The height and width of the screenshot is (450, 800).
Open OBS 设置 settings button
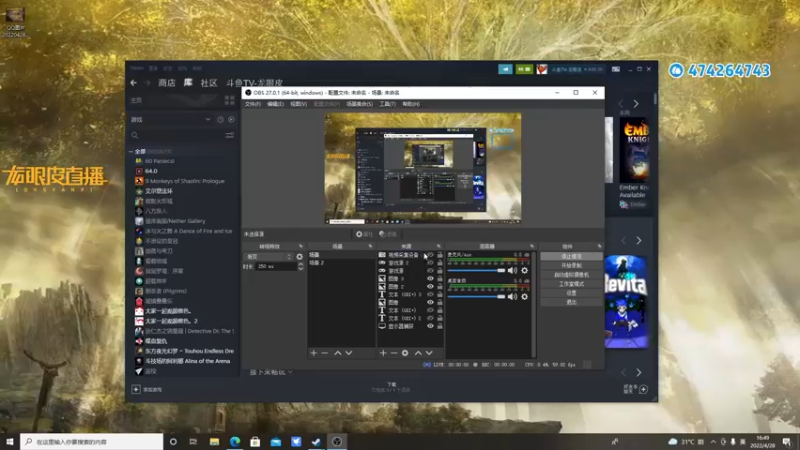(571, 293)
